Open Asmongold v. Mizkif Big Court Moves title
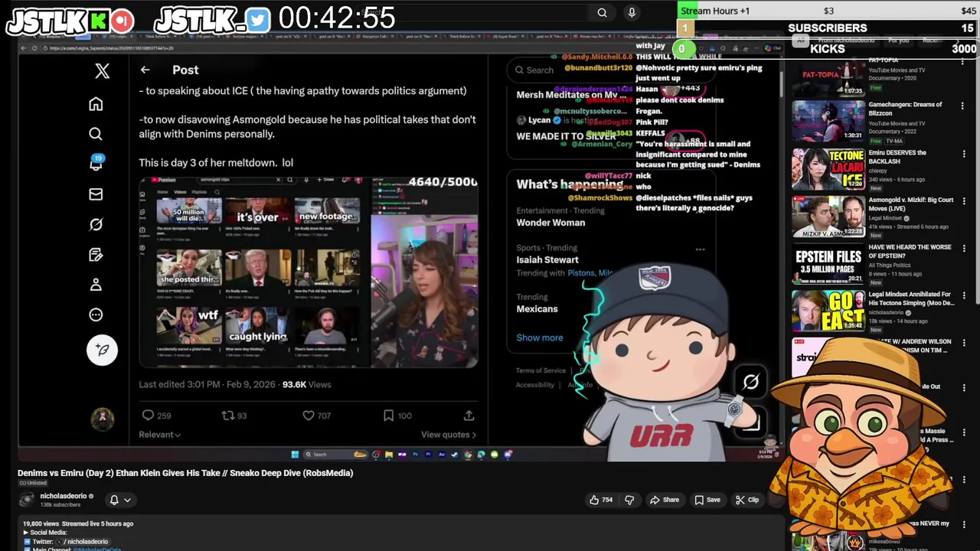Image resolution: width=980 pixels, height=551 pixels. 910,204
